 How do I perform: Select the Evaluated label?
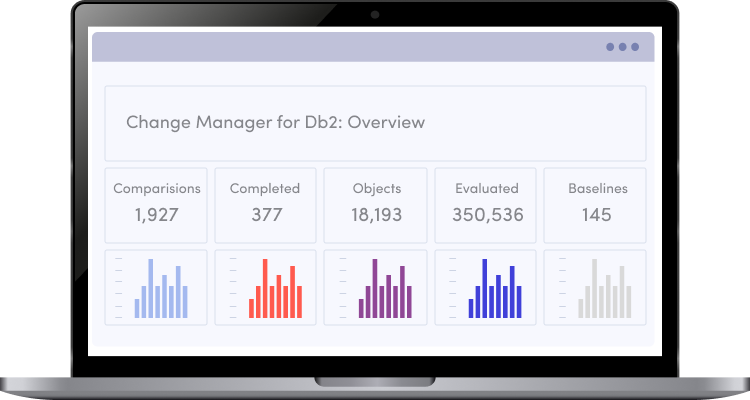pos(487,188)
